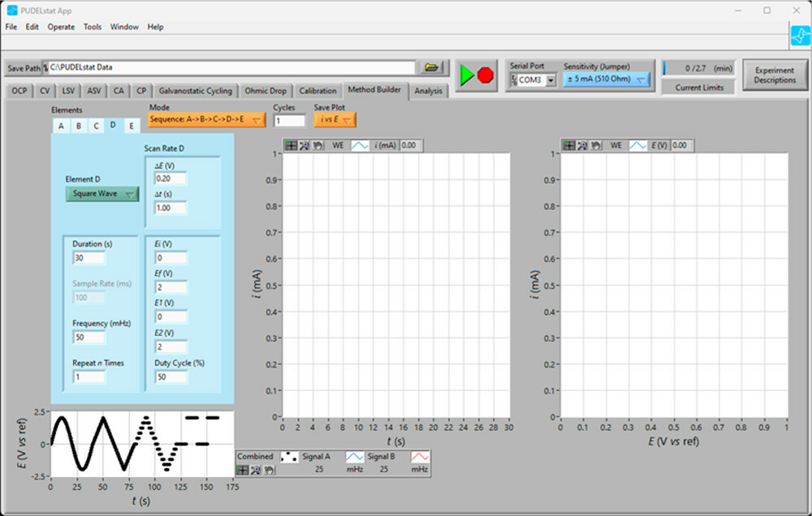Click the Duty Cycle (%) field
Image resolution: width=812 pixels, height=516 pixels.
[171, 376]
